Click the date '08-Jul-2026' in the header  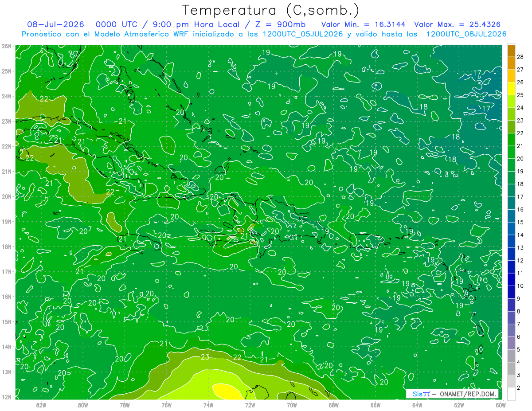(55, 24)
